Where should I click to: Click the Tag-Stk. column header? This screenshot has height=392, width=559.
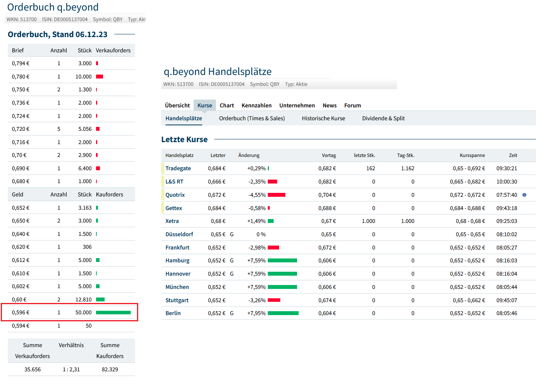pos(406,155)
